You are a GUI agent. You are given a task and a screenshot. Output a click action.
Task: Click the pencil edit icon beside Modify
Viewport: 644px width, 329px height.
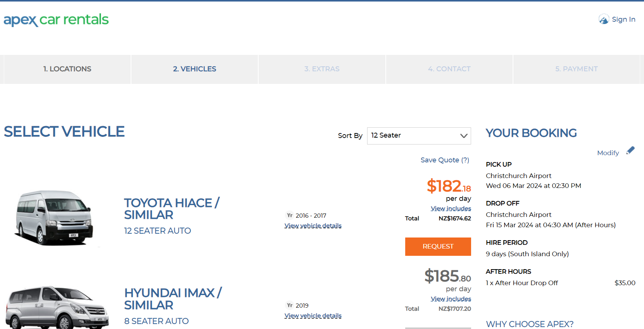[x=630, y=150]
